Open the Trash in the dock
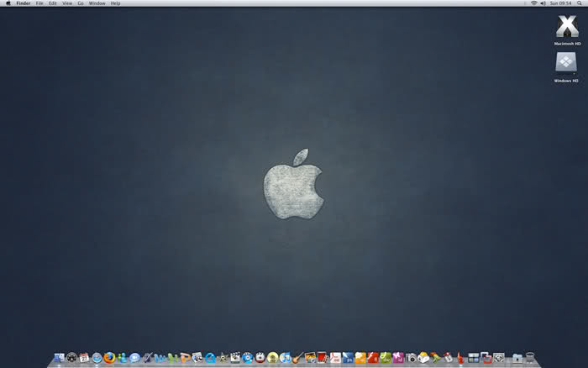This screenshot has height=368, width=588. coord(530,357)
